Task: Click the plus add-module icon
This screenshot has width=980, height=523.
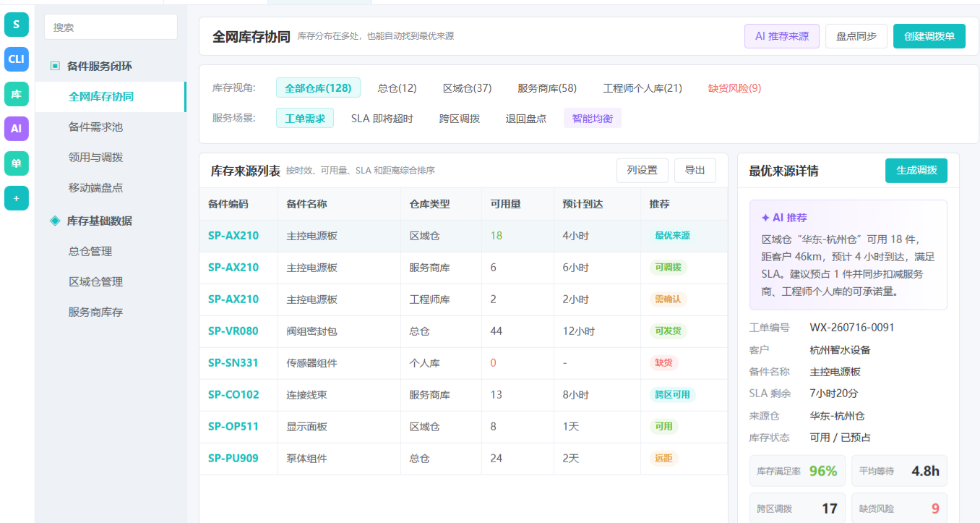Action: [16, 198]
